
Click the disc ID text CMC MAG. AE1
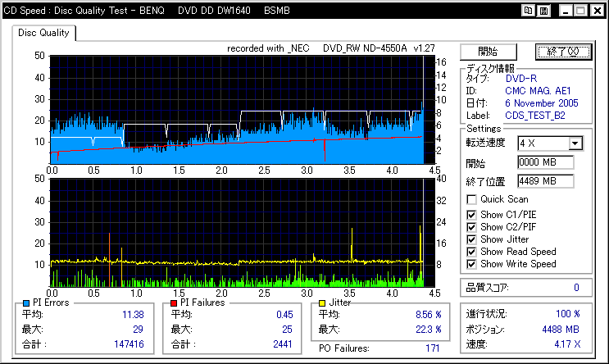[538, 91]
